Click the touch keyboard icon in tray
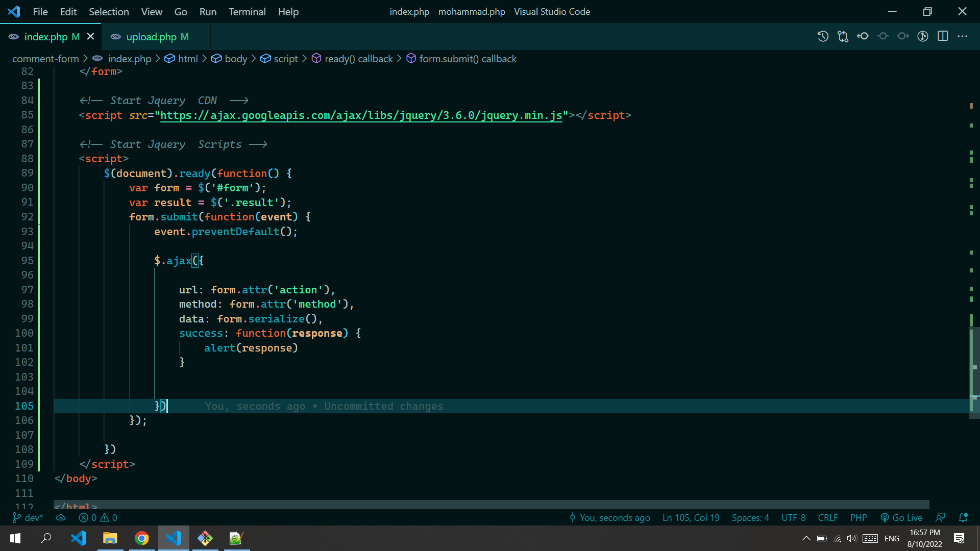Image resolution: width=980 pixels, height=551 pixels. point(870,538)
